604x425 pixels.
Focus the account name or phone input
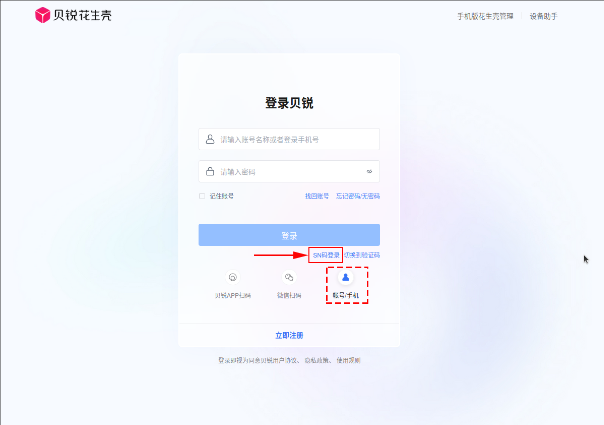[289, 139]
